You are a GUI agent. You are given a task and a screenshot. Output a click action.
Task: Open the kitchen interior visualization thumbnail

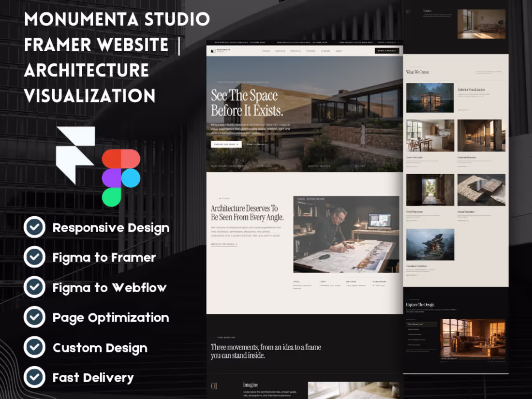430,135
